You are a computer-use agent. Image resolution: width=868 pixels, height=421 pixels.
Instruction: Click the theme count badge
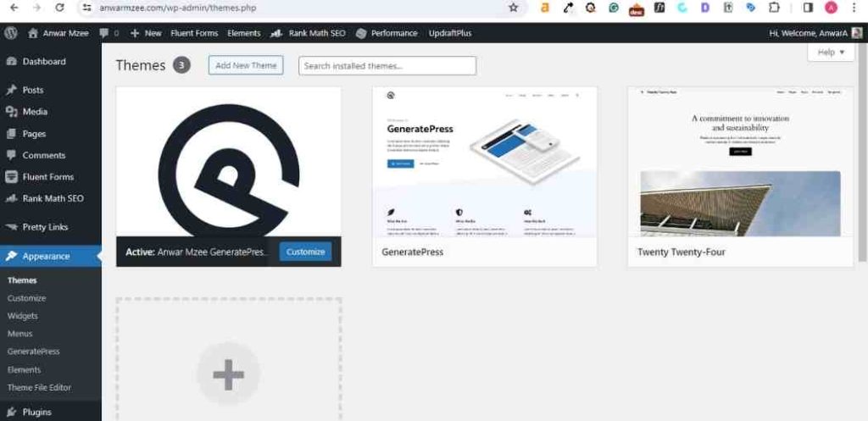click(181, 65)
